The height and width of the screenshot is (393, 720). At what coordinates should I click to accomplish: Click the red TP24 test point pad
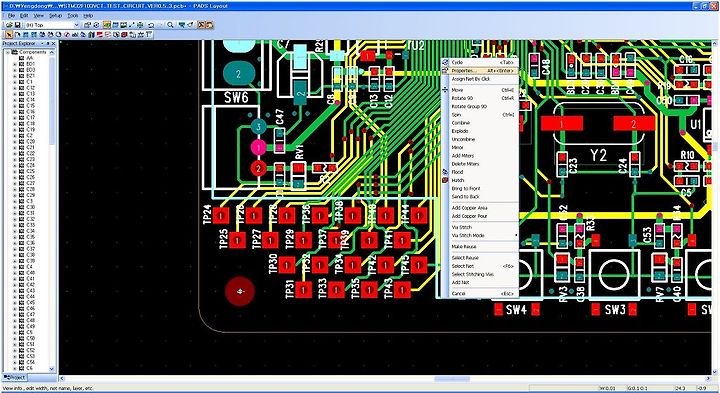[221, 215]
